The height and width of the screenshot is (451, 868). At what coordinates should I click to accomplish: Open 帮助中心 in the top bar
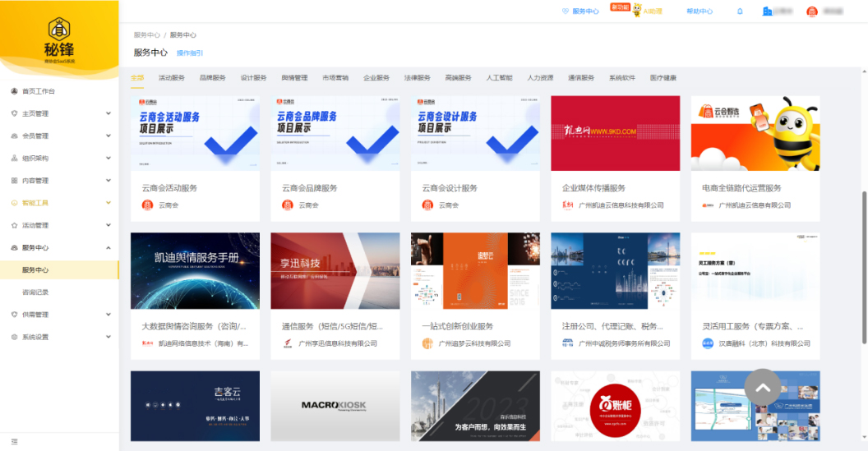pyautogui.click(x=699, y=11)
